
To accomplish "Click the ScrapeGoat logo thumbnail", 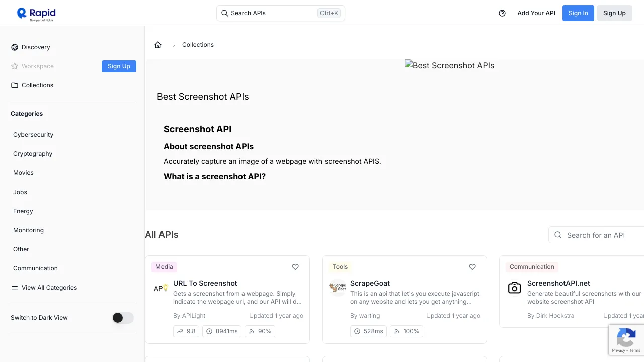I will (338, 288).
